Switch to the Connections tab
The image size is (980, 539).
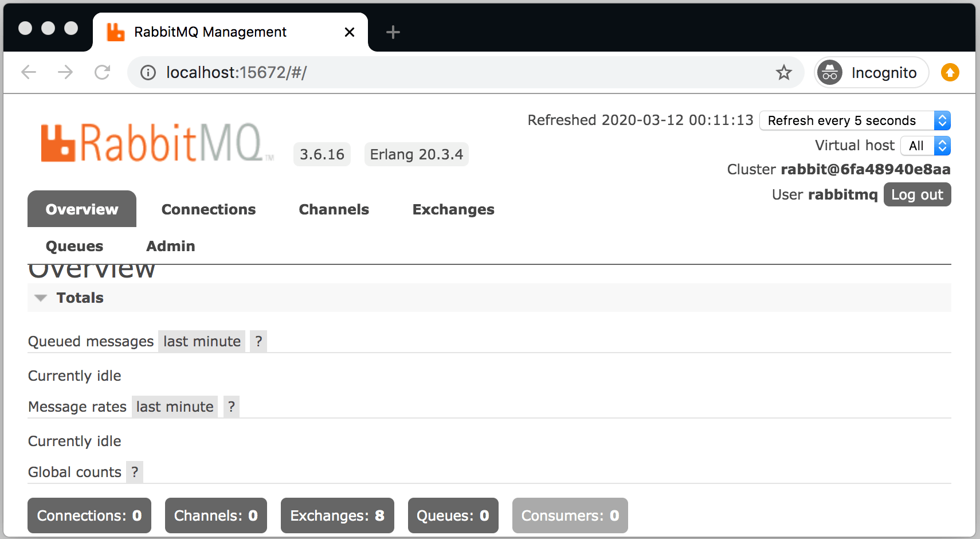[x=209, y=209]
